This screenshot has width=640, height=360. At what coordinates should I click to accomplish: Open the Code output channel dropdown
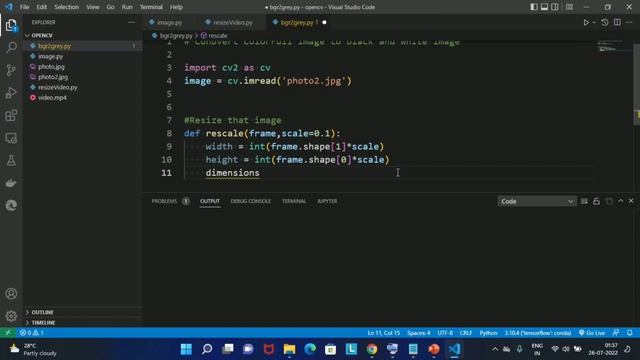tap(537, 201)
